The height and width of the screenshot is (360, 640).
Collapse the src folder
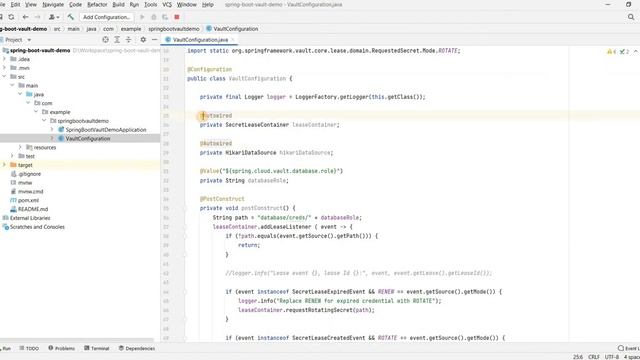[x=4, y=77]
